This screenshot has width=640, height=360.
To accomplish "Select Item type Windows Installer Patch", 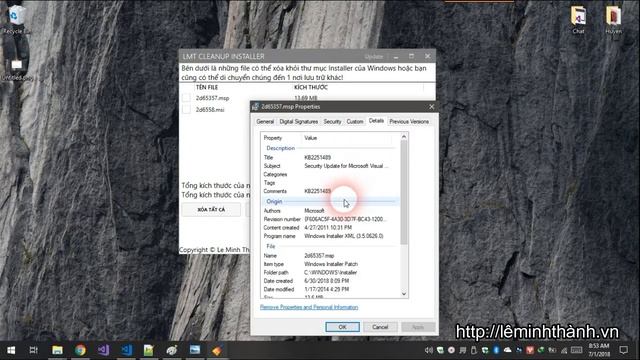I will click(331, 264).
